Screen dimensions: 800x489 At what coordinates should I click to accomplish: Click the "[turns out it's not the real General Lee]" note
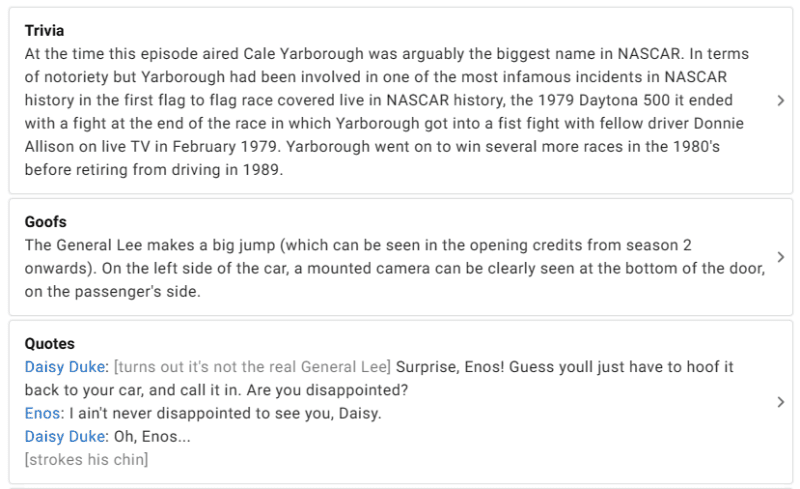coord(252,366)
